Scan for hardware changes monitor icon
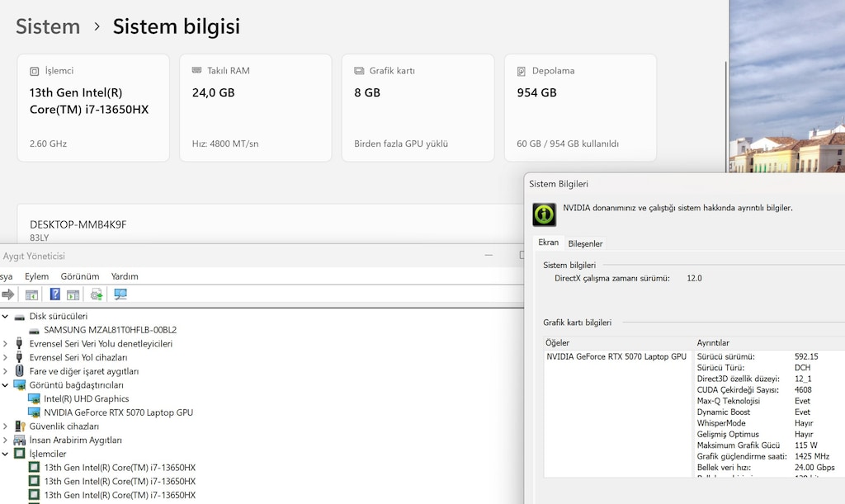Image resolution: width=845 pixels, height=504 pixels. 120,294
